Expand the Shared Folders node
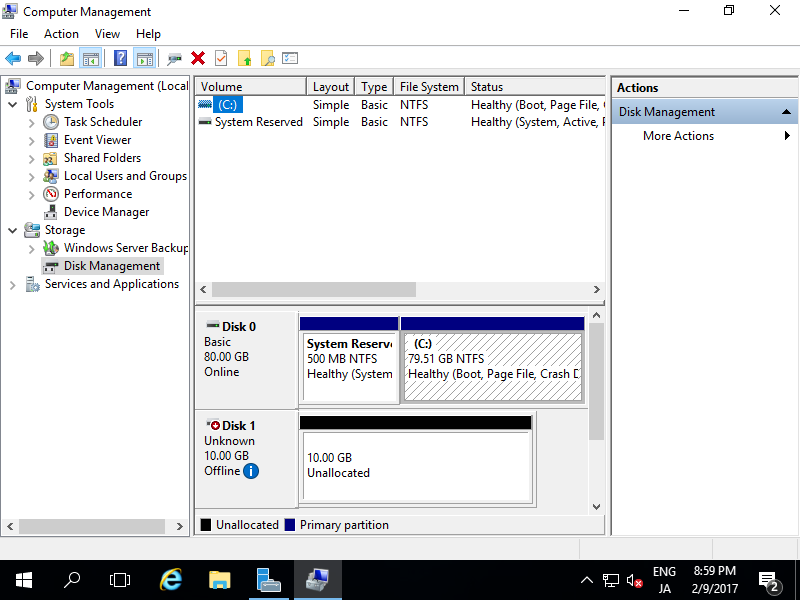Screen dimensions: 800x600 coord(32,159)
